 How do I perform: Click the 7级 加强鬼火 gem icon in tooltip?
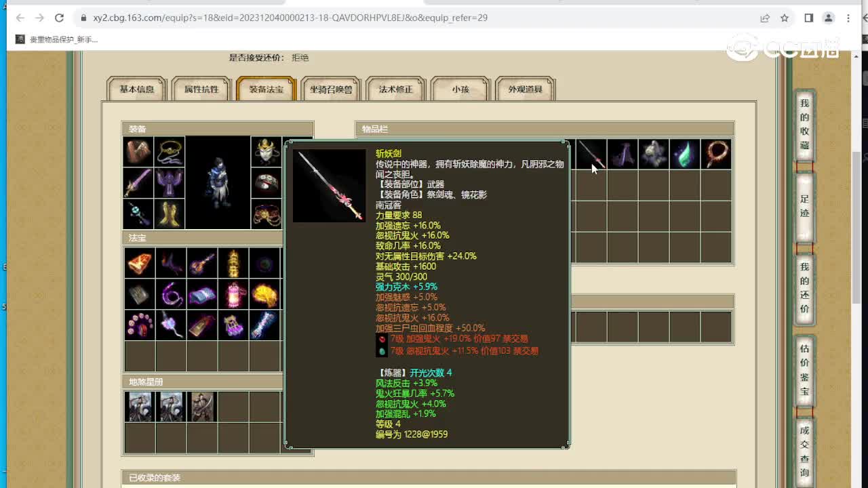[x=382, y=339]
